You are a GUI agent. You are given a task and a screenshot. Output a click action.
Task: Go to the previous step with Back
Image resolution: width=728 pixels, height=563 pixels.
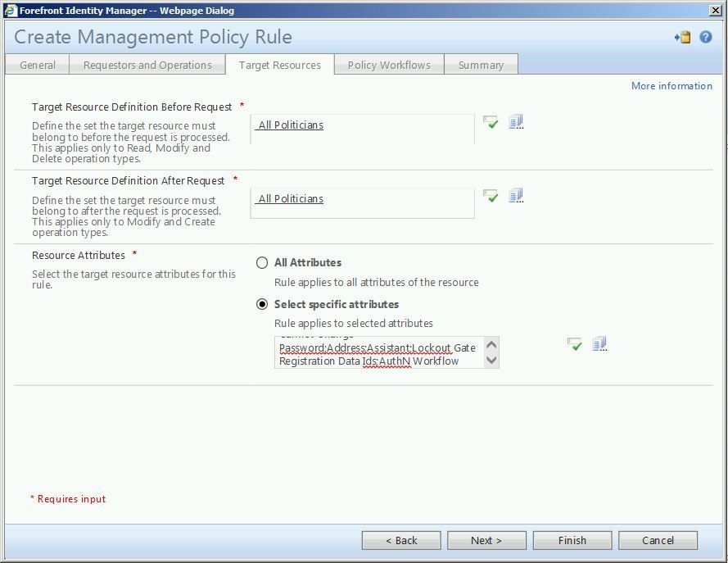[401, 540]
